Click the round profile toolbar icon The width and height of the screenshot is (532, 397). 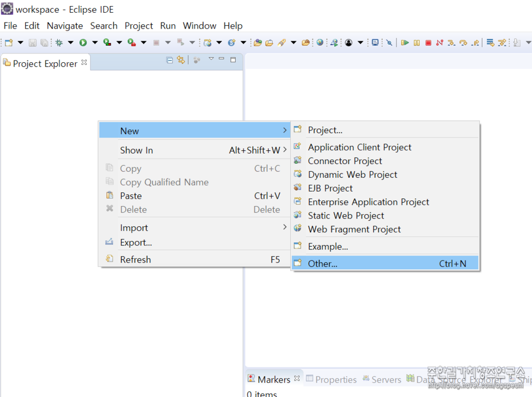click(349, 42)
